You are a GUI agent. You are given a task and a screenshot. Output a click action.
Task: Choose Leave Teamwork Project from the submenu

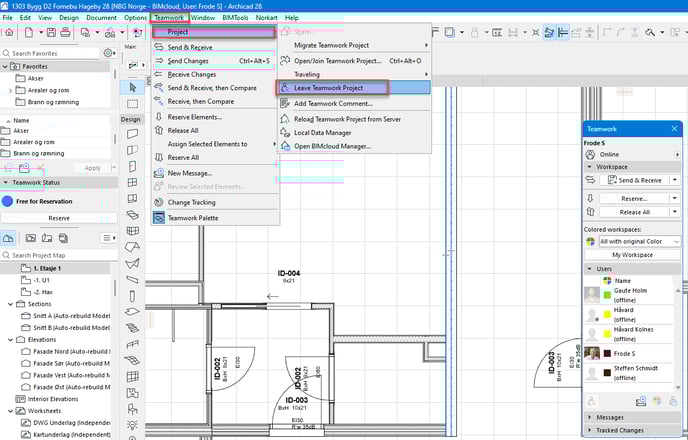coord(354,88)
